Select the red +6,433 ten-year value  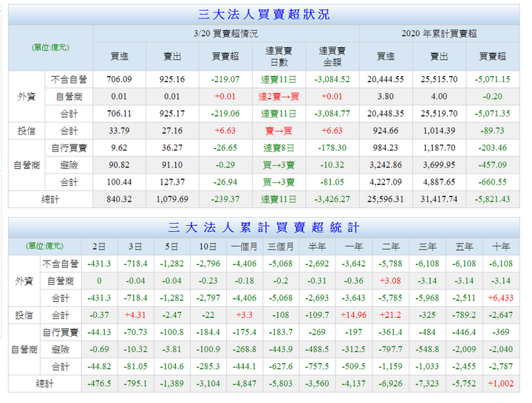point(501,298)
